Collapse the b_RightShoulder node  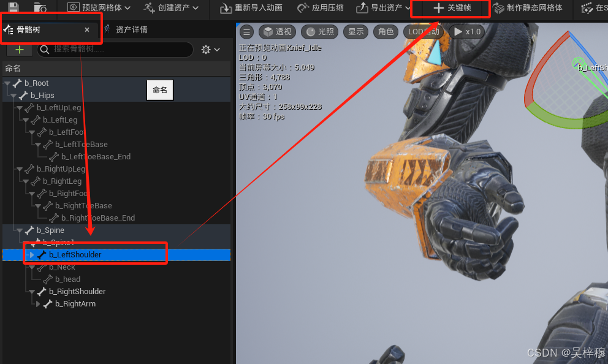click(32, 292)
